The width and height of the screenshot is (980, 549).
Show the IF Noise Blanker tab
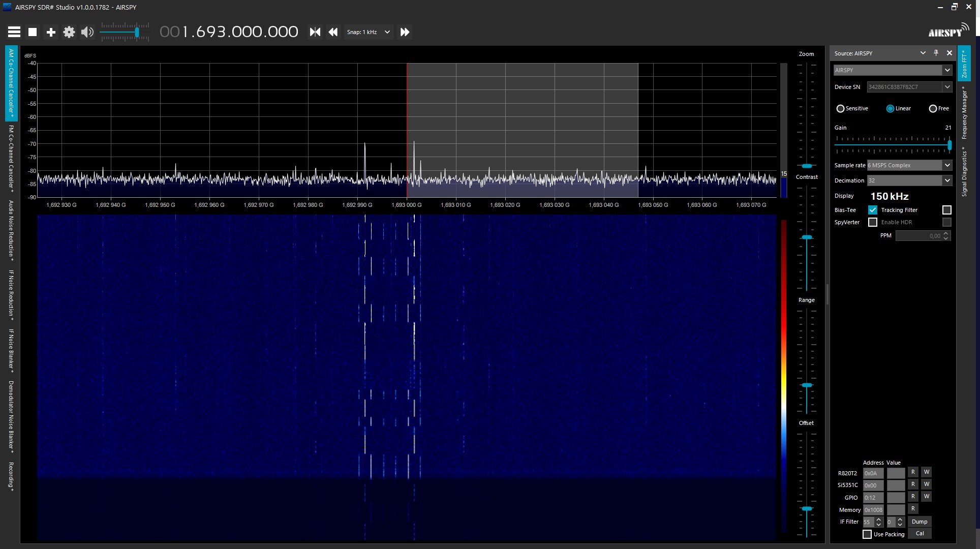[x=11, y=351]
